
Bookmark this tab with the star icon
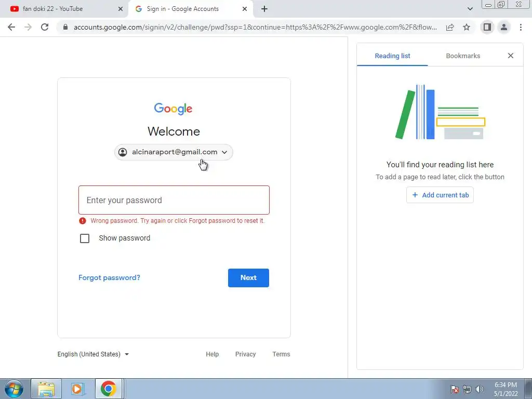pos(467,27)
